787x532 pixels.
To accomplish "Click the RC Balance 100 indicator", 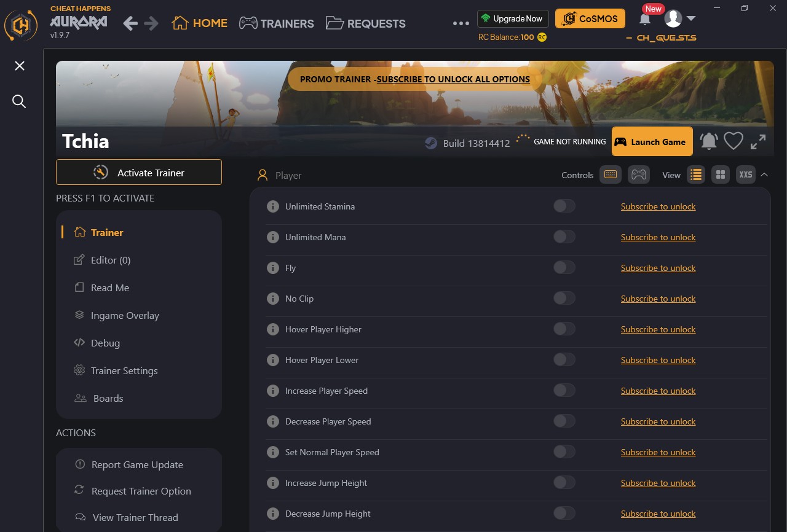I will [513, 37].
